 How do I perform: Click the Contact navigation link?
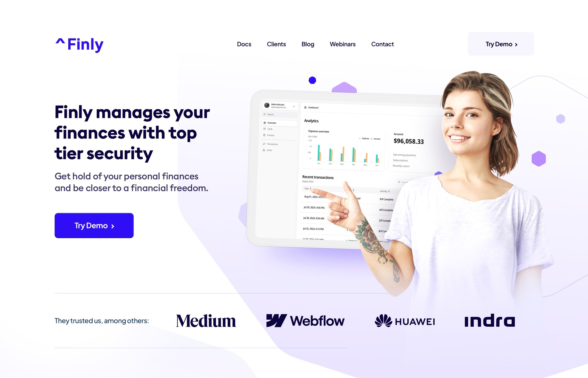click(383, 44)
